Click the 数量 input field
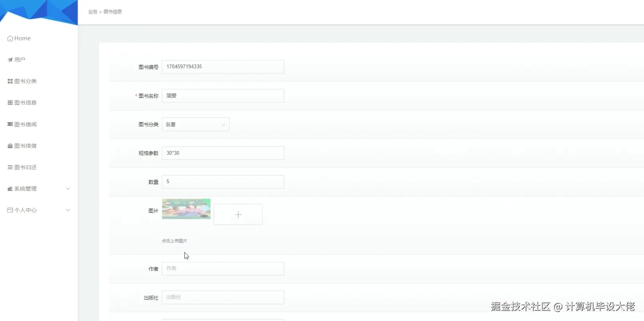 (x=223, y=182)
